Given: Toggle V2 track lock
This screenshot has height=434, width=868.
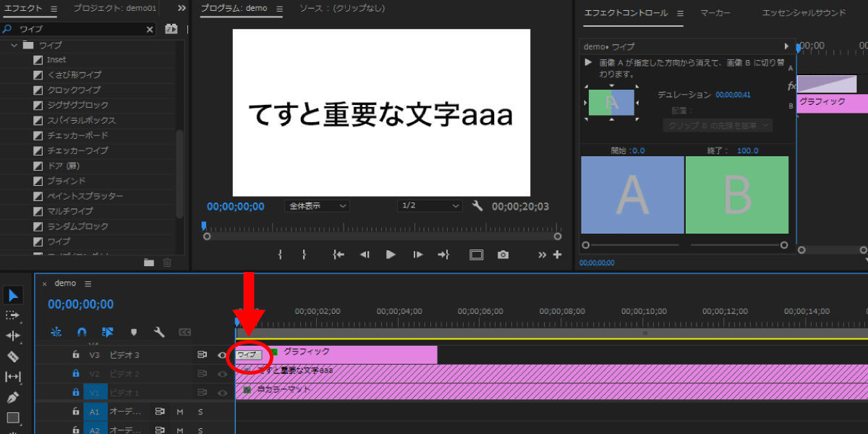Looking at the screenshot, I should [x=75, y=373].
